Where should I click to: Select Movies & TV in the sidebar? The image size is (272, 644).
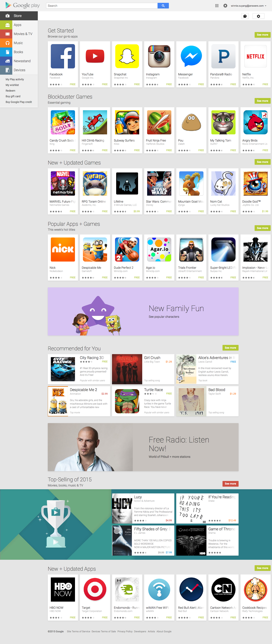[19, 34]
